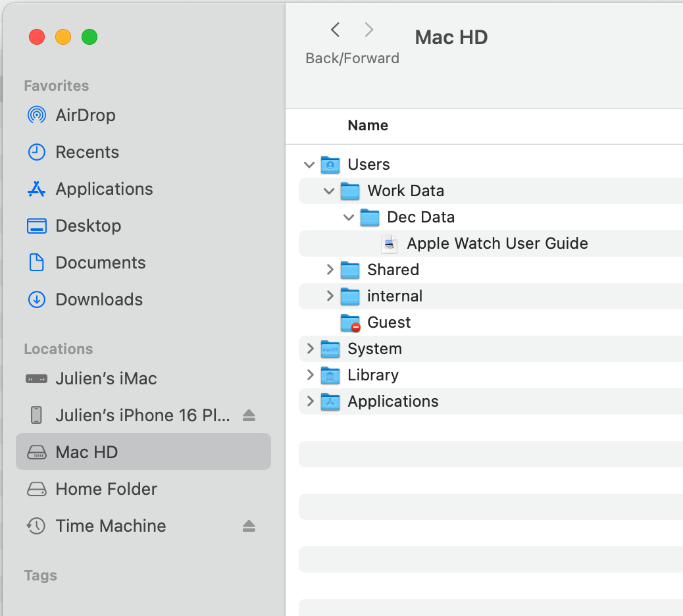Click the Forward navigation arrow

369,30
